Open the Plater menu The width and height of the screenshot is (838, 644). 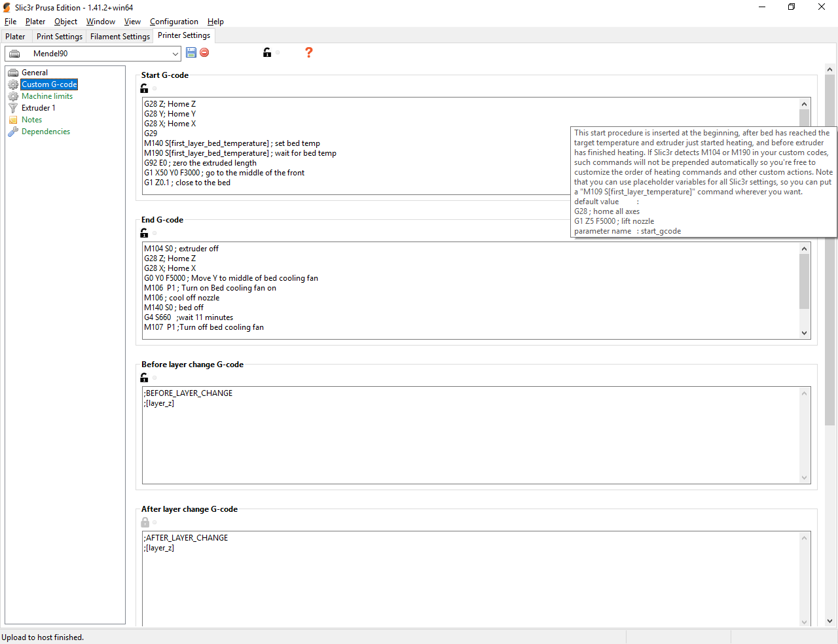click(x=35, y=22)
